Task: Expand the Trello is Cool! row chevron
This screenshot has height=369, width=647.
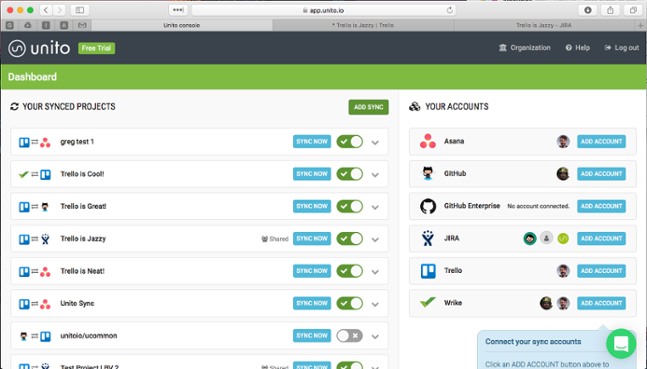Action: pos(375,175)
